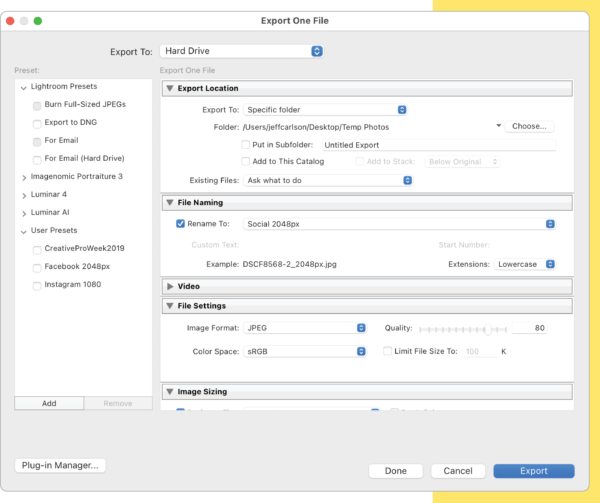The height and width of the screenshot is (503, 600).
Task: Click the Remove preset button
Action: point(118,403)
